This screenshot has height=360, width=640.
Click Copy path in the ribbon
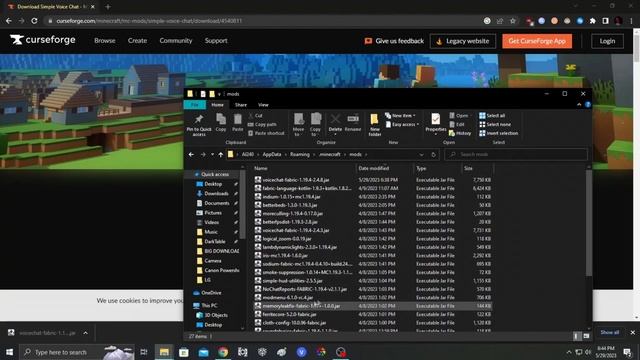(x=262, y=124)
